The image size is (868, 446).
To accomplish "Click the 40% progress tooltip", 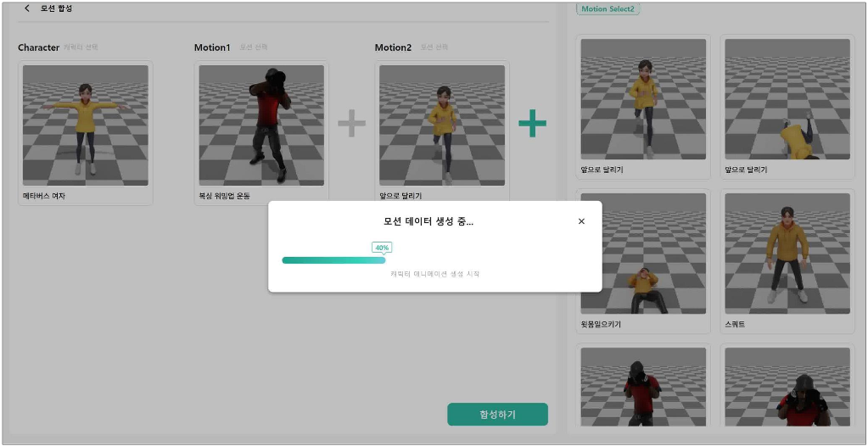I will (x=382, y=248).
